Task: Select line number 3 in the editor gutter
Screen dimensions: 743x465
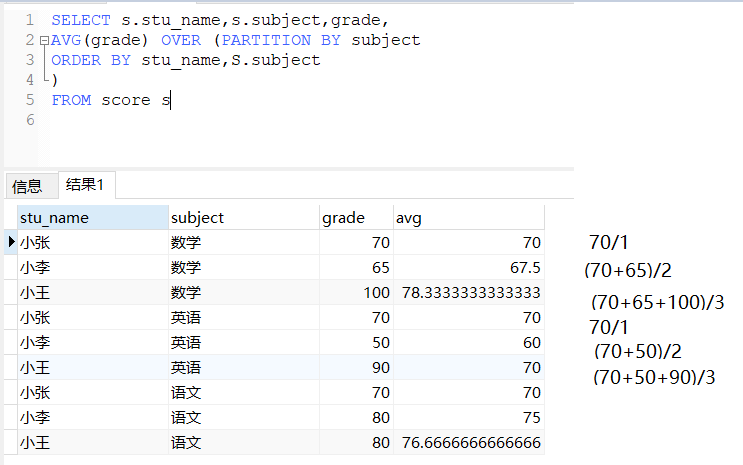Action: click(30, 60)
